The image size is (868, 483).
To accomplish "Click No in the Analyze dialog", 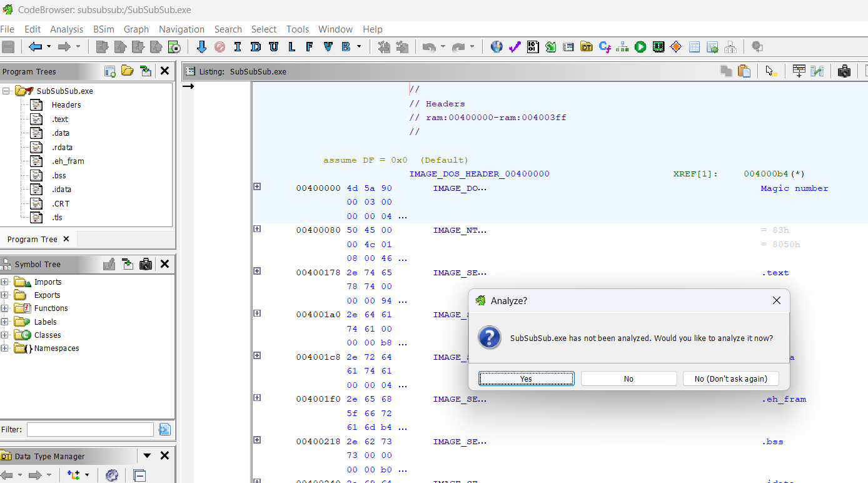I will pos(628,379).
